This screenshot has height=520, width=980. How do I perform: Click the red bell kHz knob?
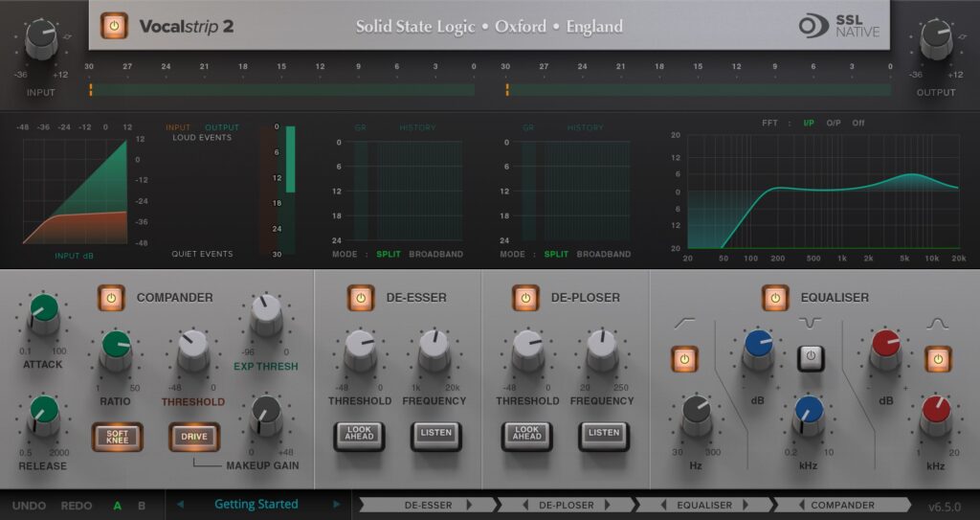click(x=936, y=415)
